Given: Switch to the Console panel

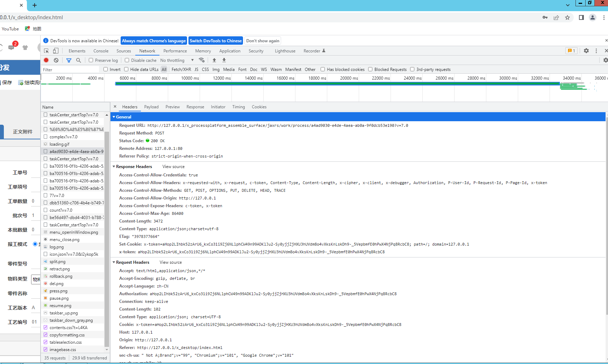Looking at the screenshot, I should click(101, 51).
